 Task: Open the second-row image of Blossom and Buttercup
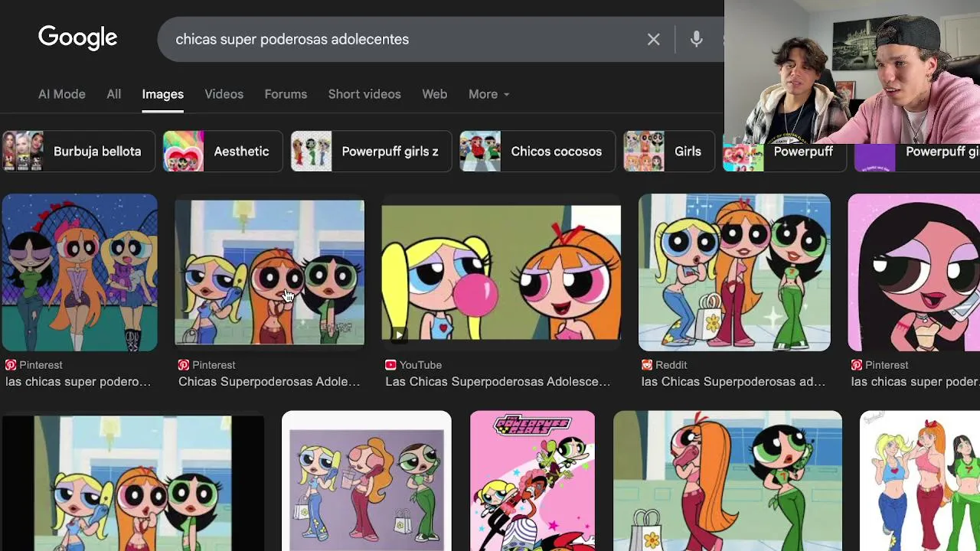727,481
